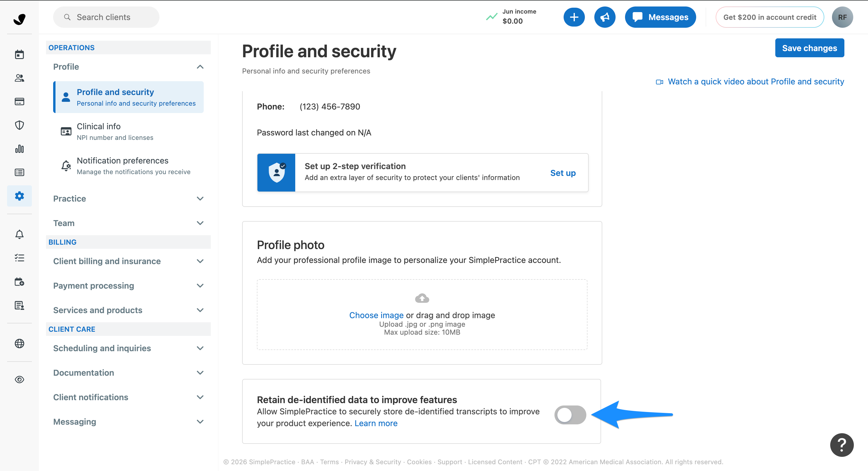The image size is (868, 471).
Task: Open Licensed Content footer link
Action: pos(495,462)
